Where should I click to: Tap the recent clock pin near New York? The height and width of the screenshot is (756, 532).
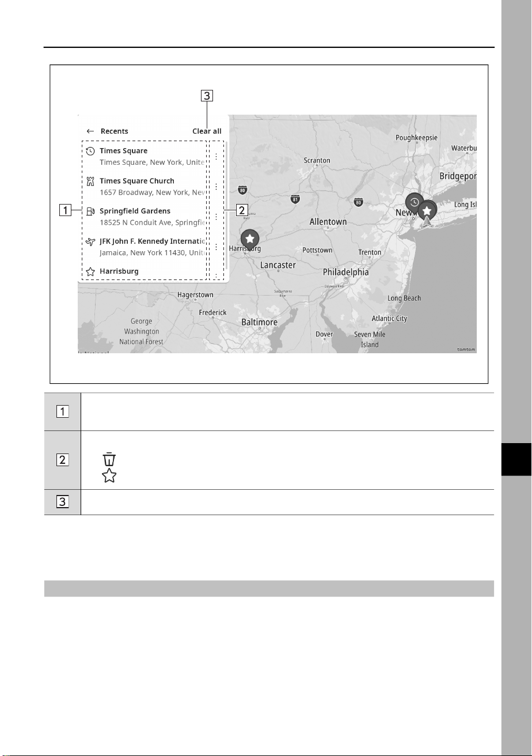(x=414, y=203)
